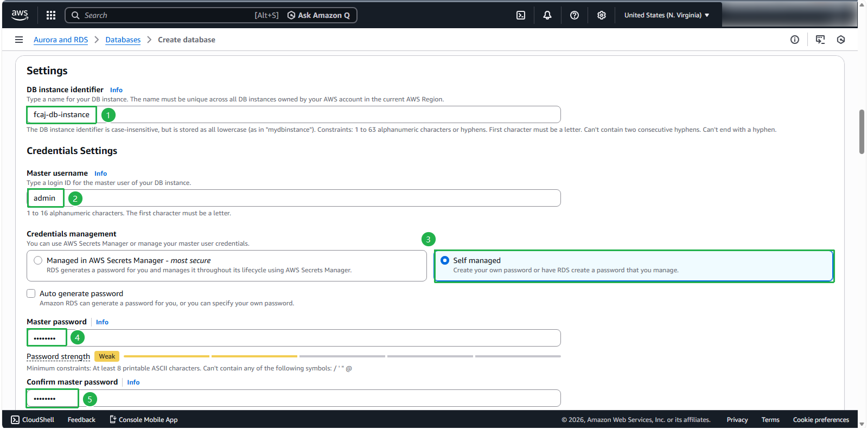Click the Create database breadcrumb text
Screen dimensions: 868x429
(x=187, y=40)
